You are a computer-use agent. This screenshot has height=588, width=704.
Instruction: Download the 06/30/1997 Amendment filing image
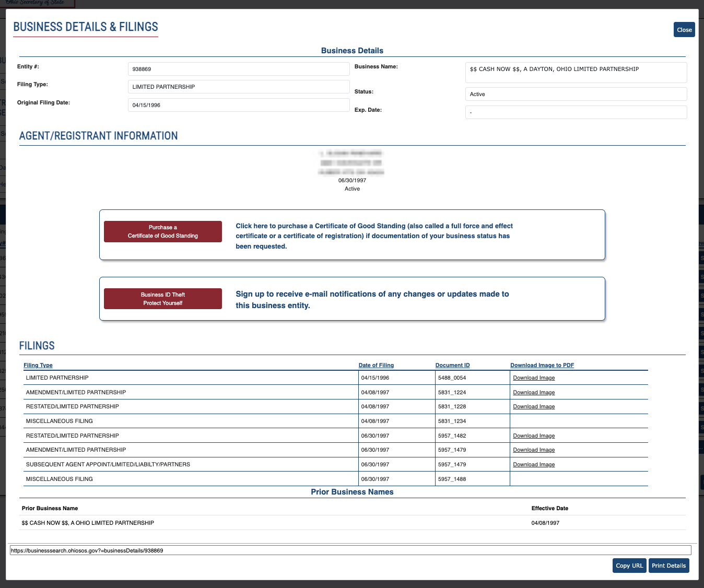click(534, 450)
